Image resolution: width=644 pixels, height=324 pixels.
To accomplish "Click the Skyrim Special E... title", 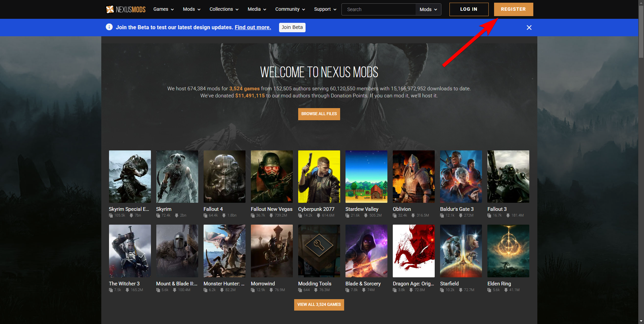I will (x=129, y=209).
